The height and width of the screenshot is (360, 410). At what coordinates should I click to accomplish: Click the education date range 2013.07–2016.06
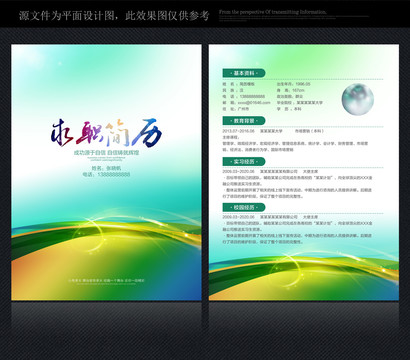238,131
